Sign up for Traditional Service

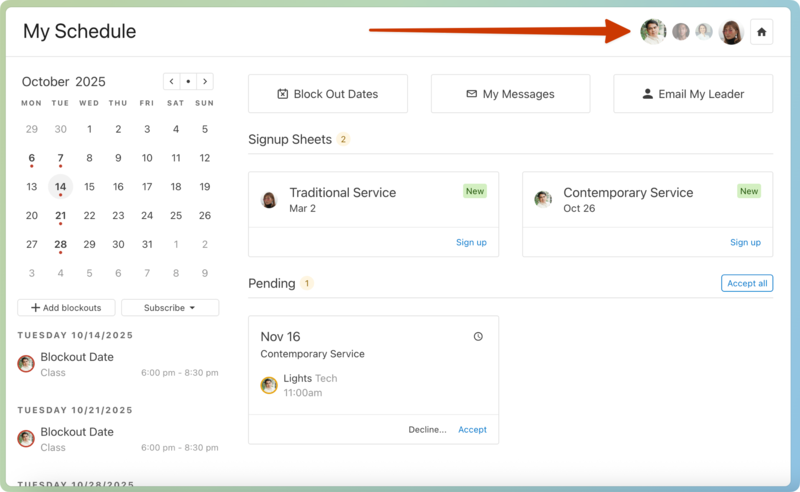[471, 243]
